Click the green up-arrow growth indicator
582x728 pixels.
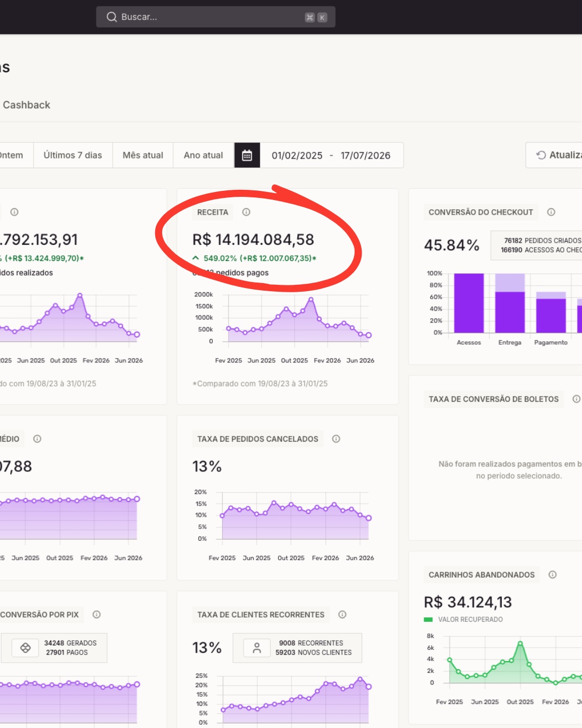coord(196,258)
